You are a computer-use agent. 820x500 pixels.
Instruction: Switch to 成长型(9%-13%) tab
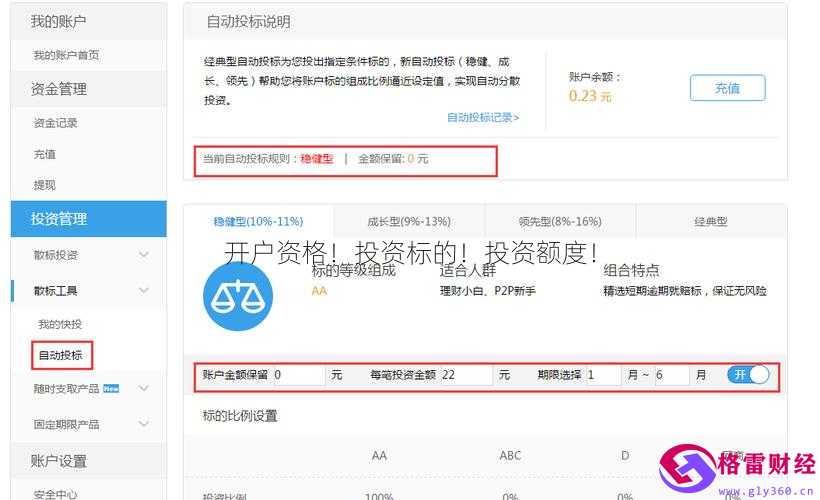[409, 221]
